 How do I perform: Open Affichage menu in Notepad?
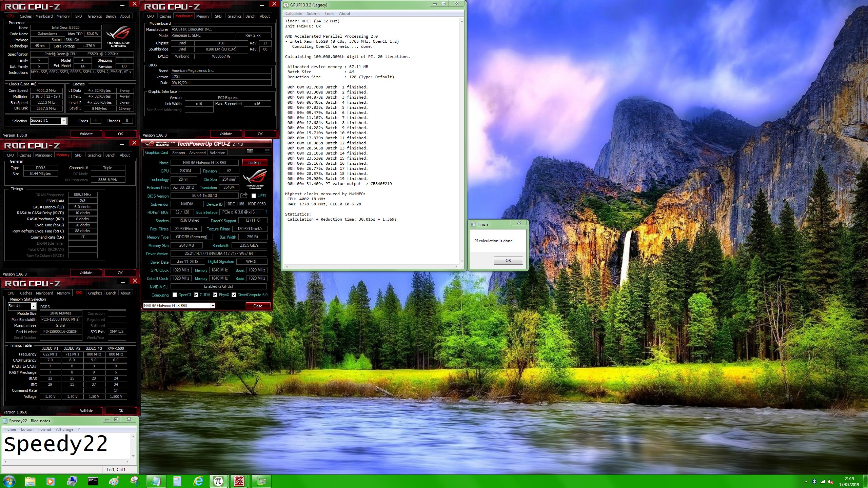(x=64, y=429)
